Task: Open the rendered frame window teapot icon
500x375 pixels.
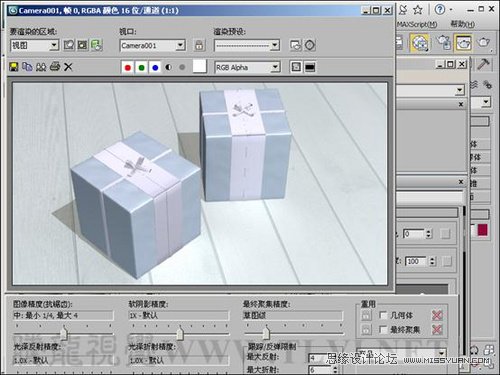Action: coord(463,42)
